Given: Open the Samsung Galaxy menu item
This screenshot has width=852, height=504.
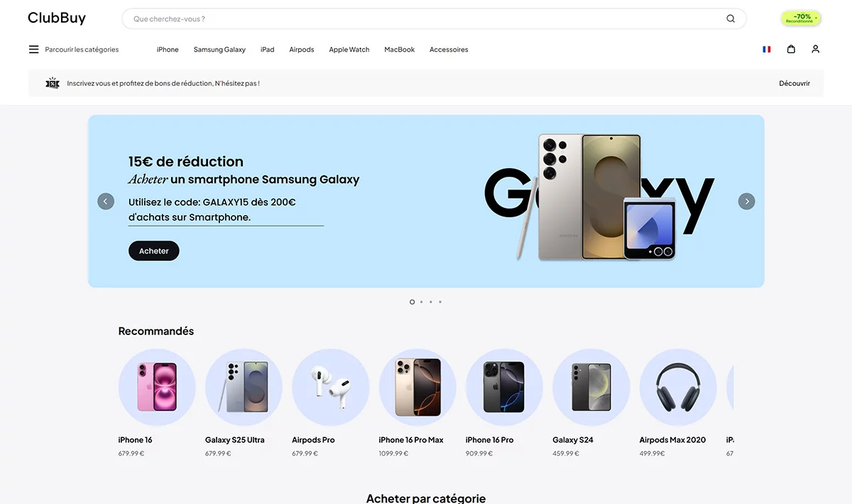Looking at the screenshot, I should (x=219, y=50).
